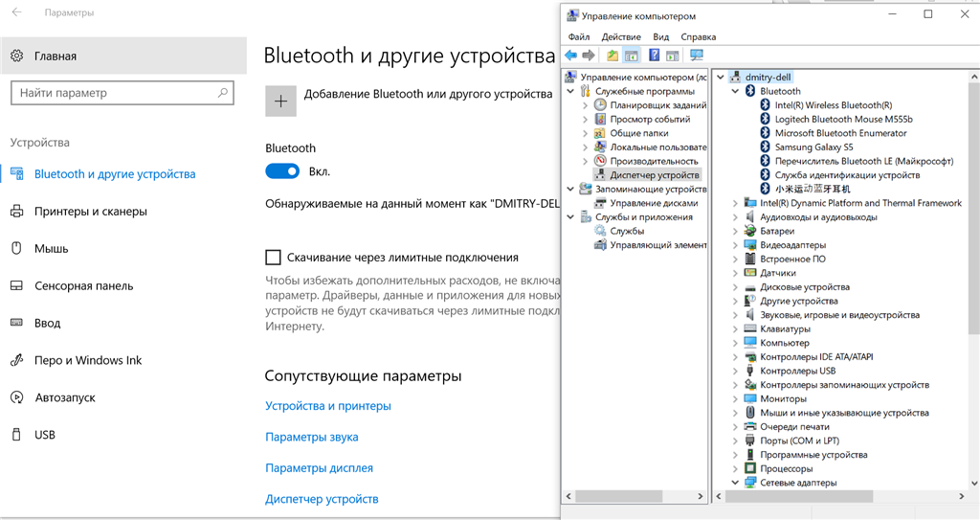Open the Действие menu
This screenshot has height=520, width=980.
click(x=621, y=37)
